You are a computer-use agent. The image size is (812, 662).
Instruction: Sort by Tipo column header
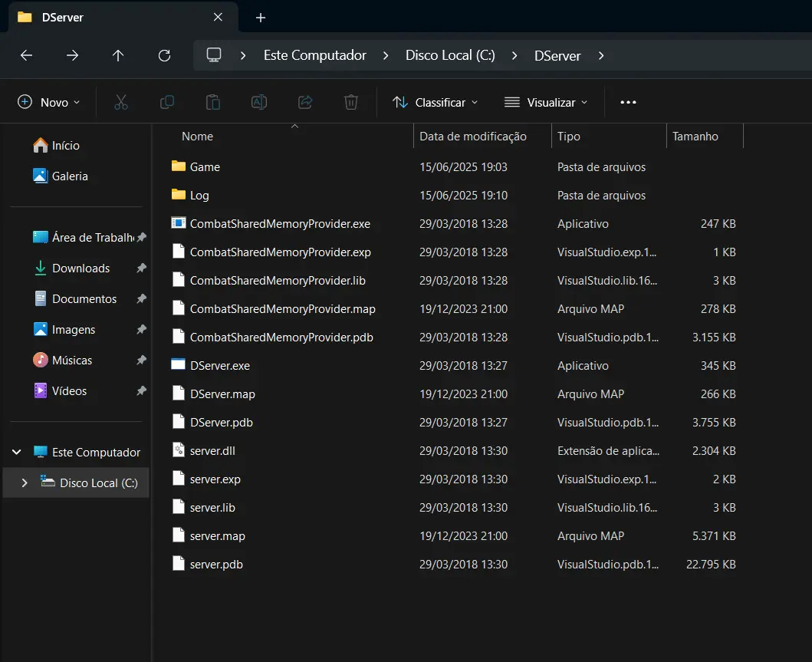569,137
